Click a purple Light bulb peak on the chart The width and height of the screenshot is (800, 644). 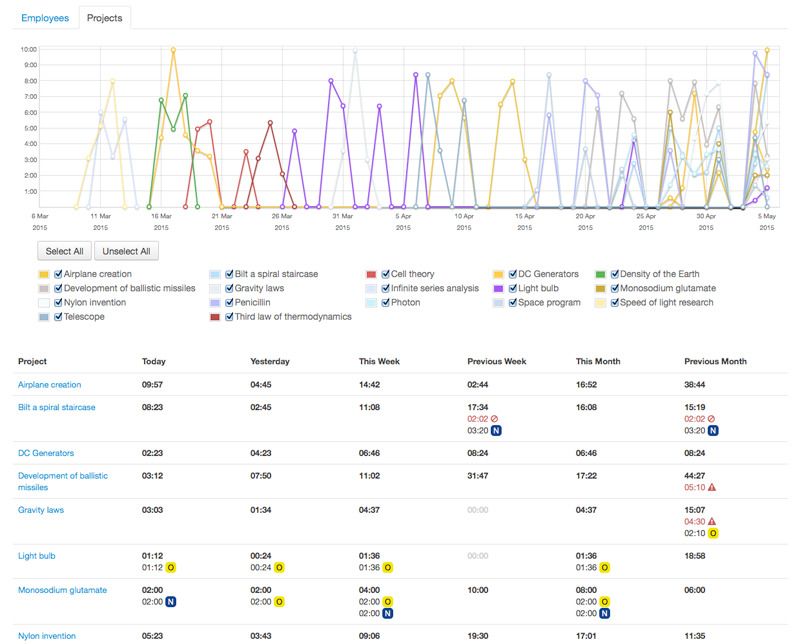[x=414, y=74]
